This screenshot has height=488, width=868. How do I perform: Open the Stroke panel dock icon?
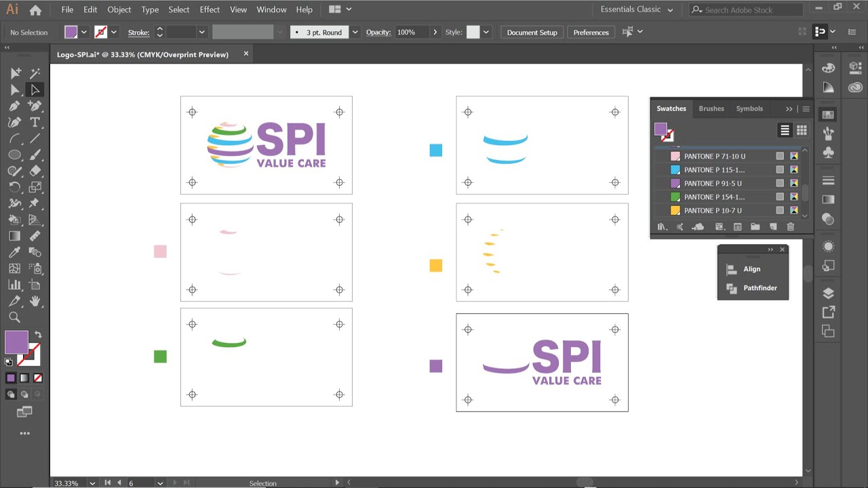pos(828,180)
